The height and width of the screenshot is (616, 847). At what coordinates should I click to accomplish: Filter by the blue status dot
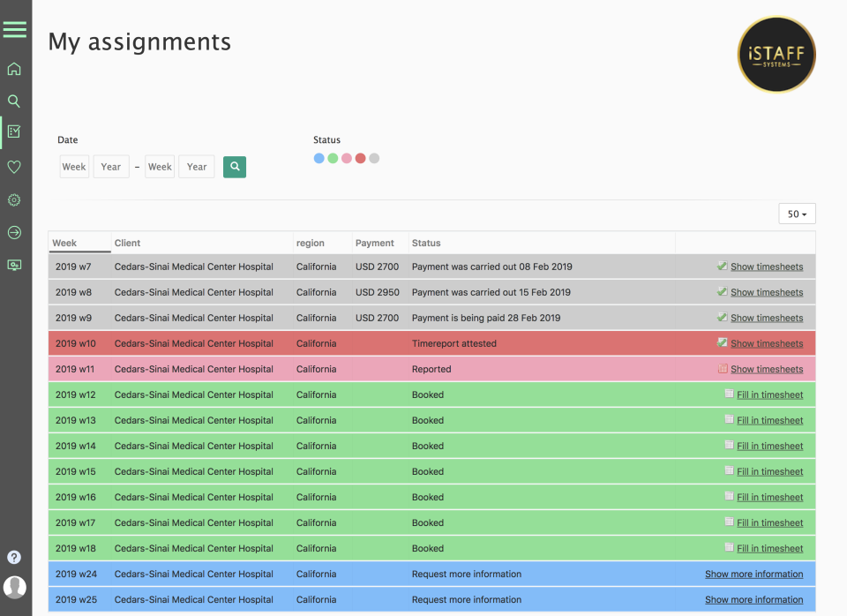click(x=319, y=158)
